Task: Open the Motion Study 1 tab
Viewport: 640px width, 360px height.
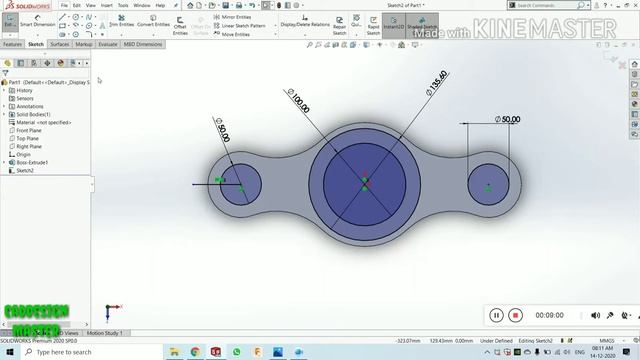Action: (x=104, y=333)
